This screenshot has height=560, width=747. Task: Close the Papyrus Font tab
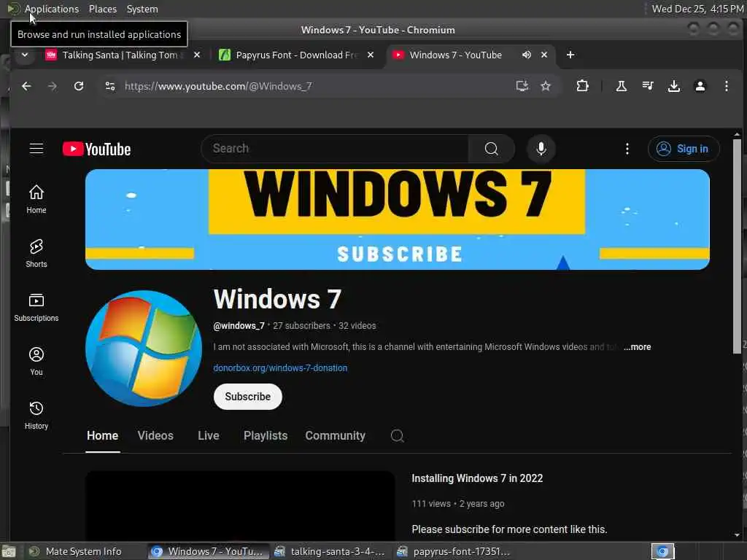pyautogui.click(x=370, y=55)
